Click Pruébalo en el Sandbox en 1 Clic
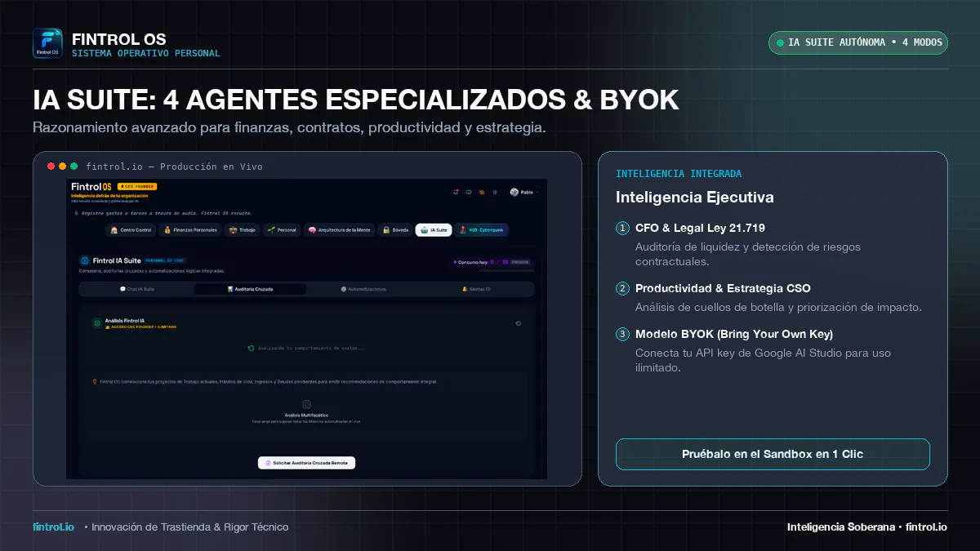 pos(773,454)
